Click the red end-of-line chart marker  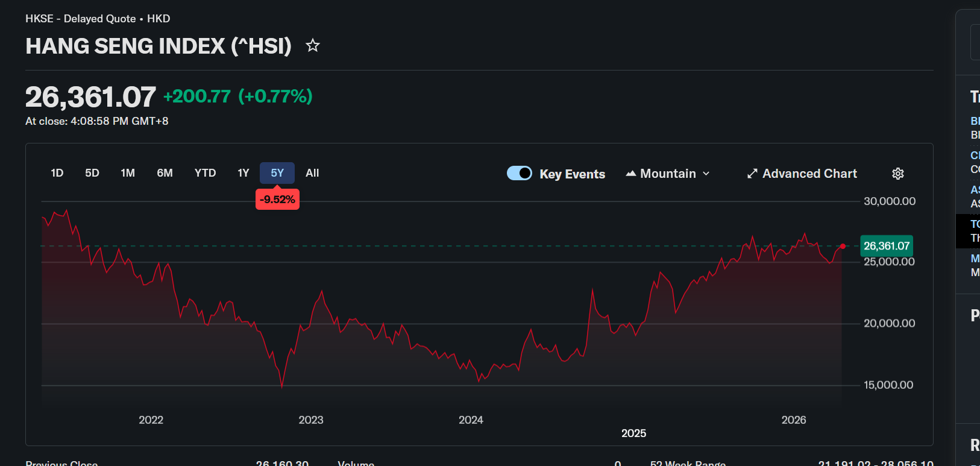click(x=843, y=246)
